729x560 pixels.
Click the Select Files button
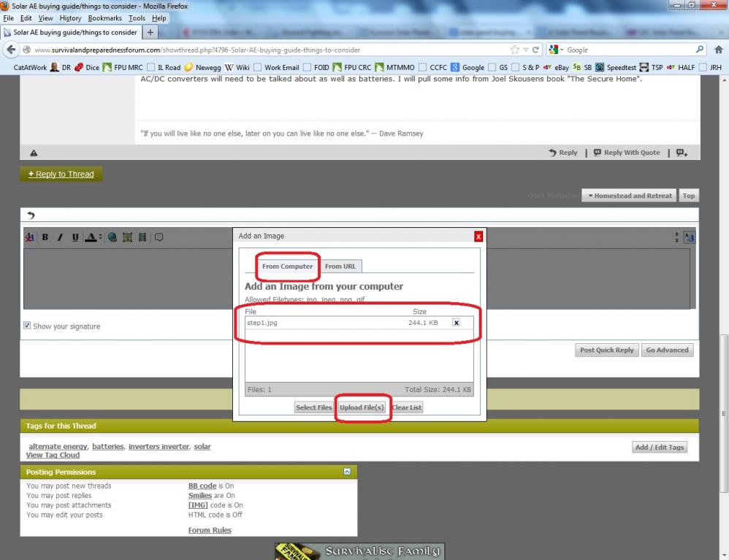pyautogui.click(x=313, y=407)
